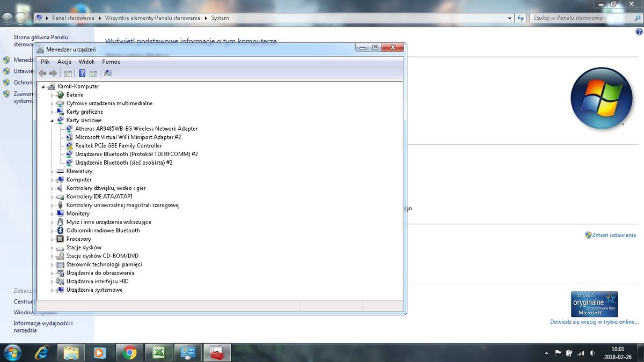Click the volume speaker icon in system tray
The height and width of the screenshot is (362, 644).
point(592,353)
